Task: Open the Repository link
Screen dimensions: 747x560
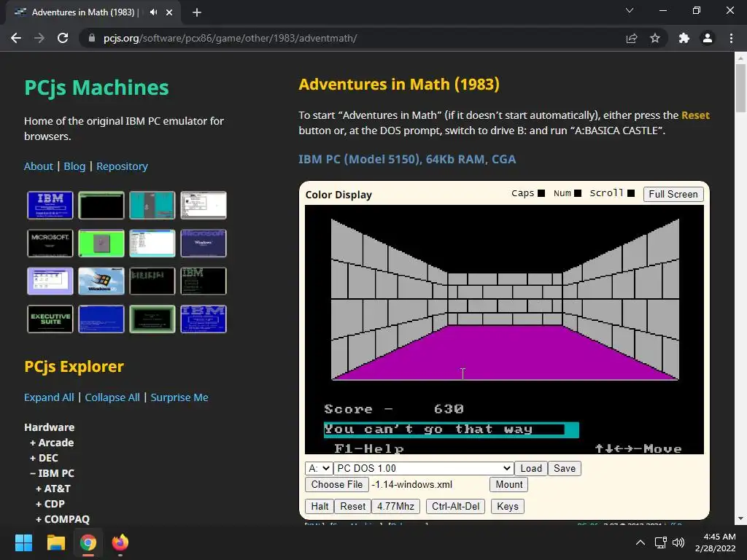Action: 122,166
